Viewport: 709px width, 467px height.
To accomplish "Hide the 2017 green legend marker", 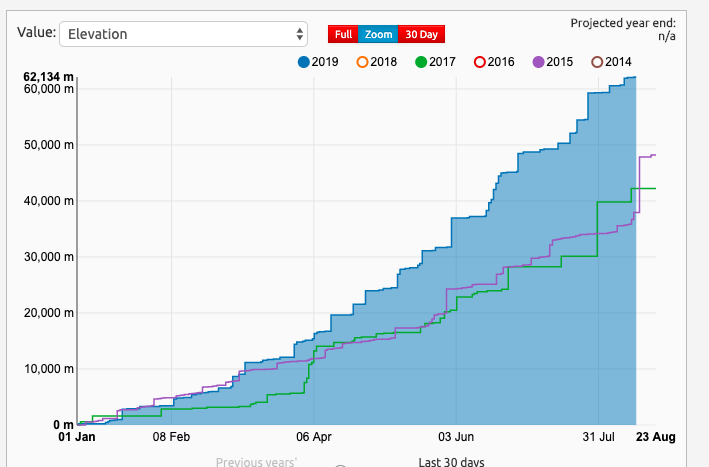I will tap(421, 62).
